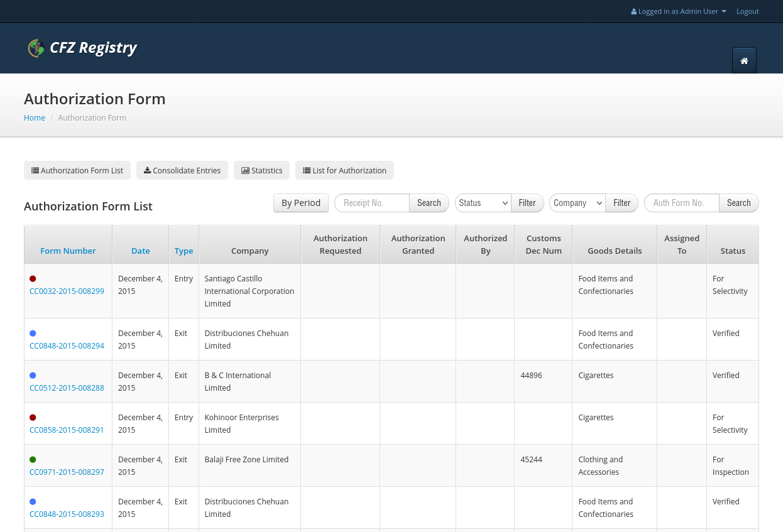Open form CC0858-2015-008291

[x=67, y=430]
